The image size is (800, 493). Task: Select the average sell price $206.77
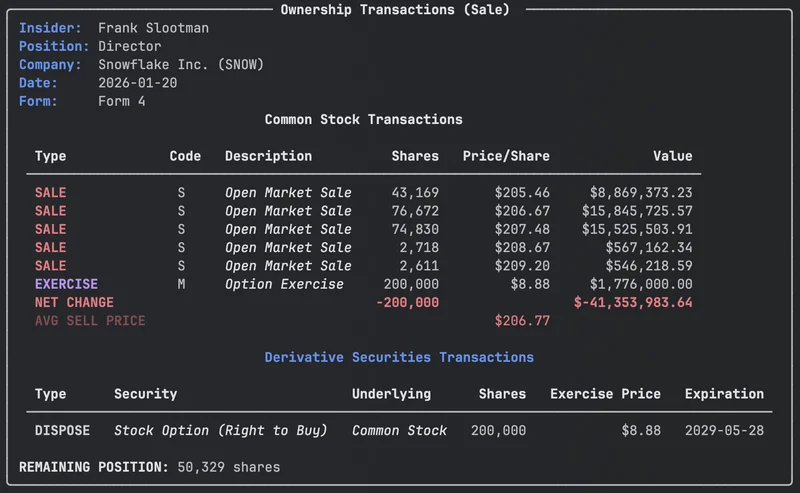pos(522,321)
